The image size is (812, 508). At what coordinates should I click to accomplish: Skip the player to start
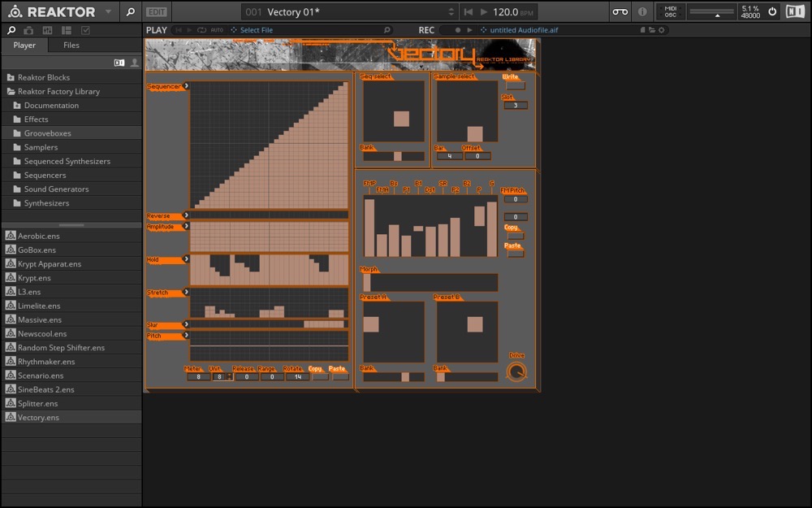click(179, 30)
